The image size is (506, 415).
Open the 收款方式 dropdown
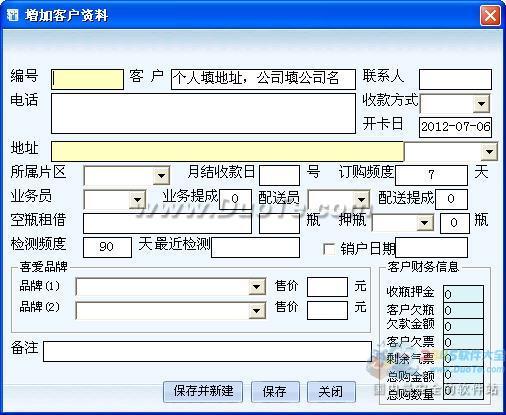pos(481,104)
